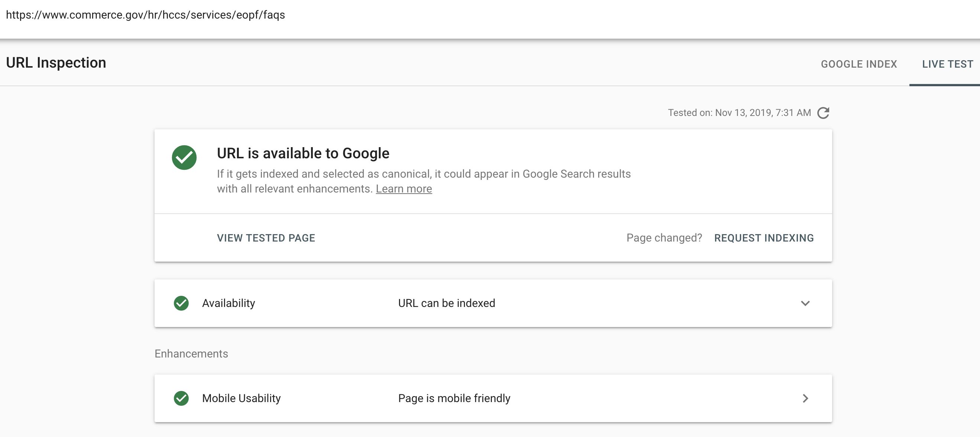
Task: Click the refresh icon beside the tested date
Action: pyautogui.click(x=823, y=113)
